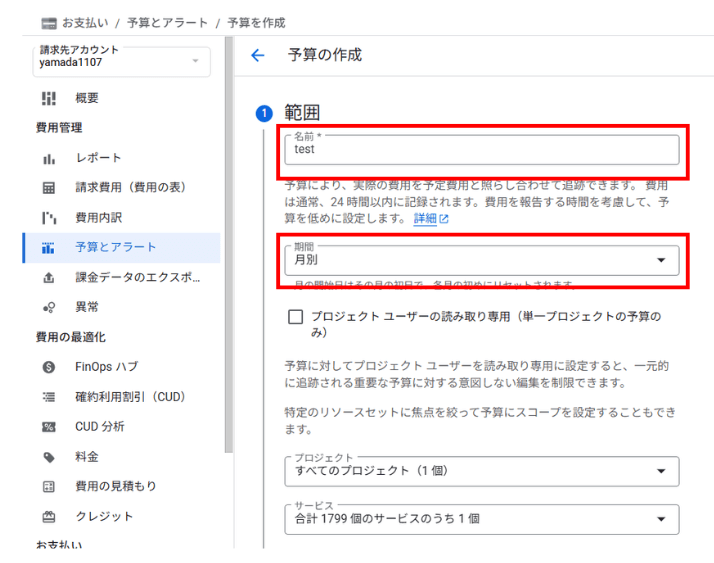Open the 期間 dropdown showing 月別
Viewport: 714px width, 563px height.
coord(481,260)
